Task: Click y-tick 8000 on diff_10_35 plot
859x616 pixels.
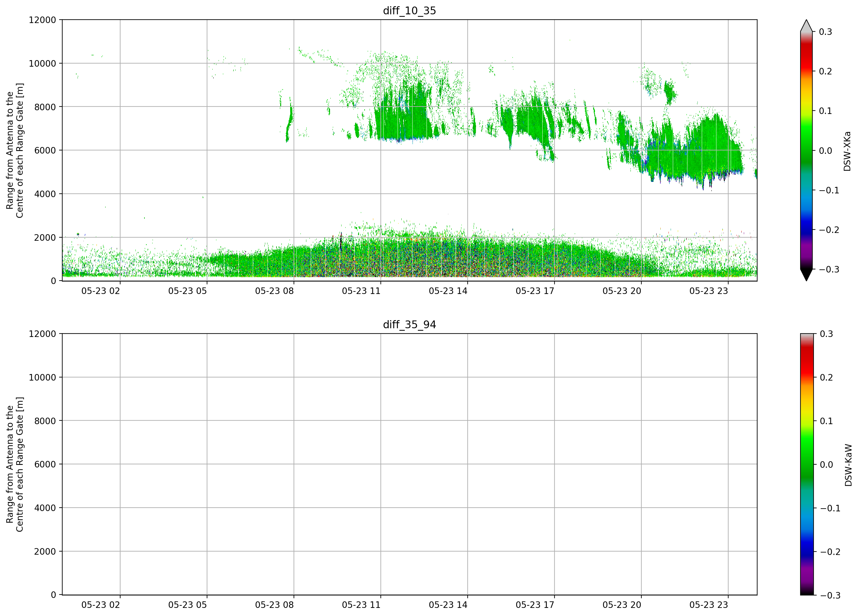Action: (x=45, y=107)
